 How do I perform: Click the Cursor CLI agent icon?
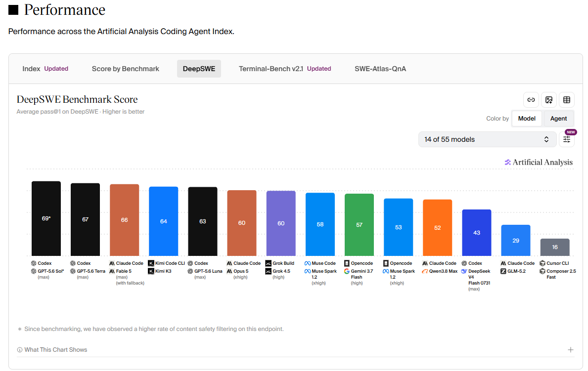tap(542, 263)
